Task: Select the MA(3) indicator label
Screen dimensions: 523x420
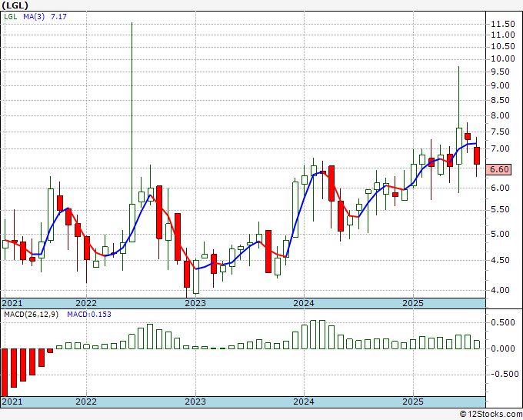Action: tap(34, 16)
